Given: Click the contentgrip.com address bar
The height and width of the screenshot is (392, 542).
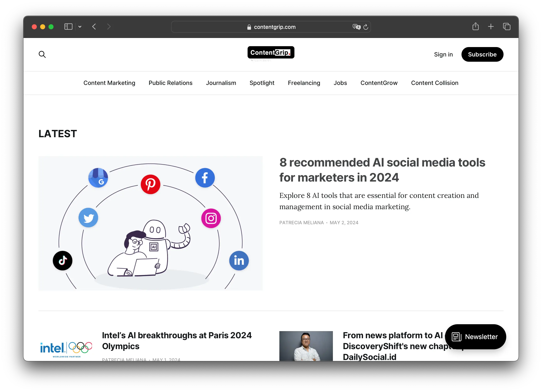Looking at the screenshot, I should point(271,27).
